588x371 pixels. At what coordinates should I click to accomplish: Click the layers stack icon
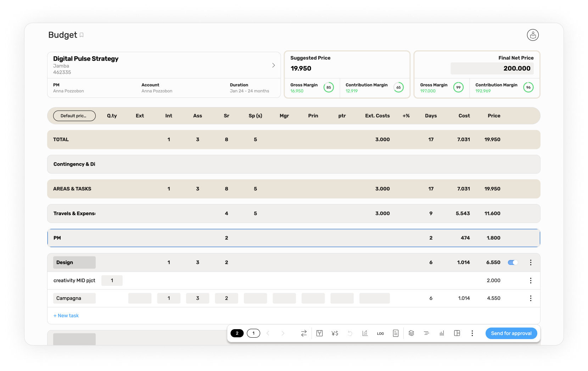tap(411, 333)
